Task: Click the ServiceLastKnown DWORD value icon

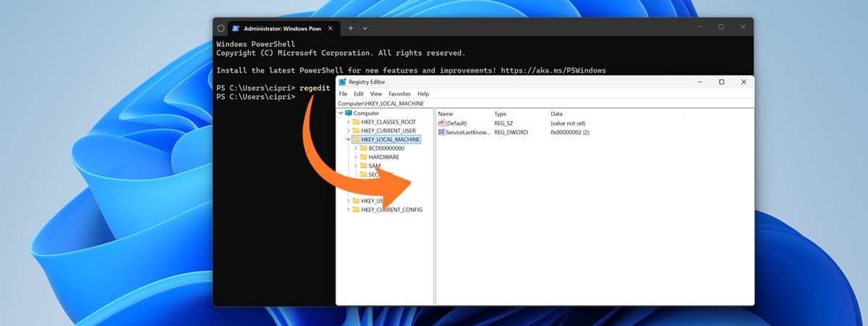Action: (x=441, y=132)
